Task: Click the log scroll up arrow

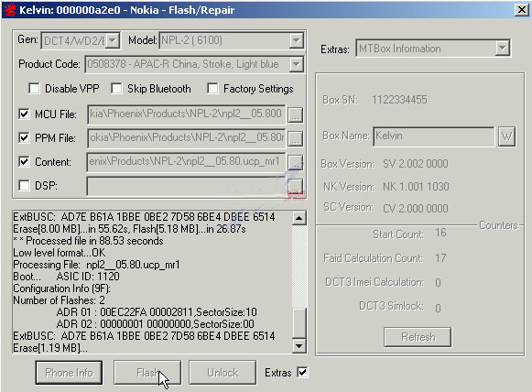Action: [x=299, y=218]
